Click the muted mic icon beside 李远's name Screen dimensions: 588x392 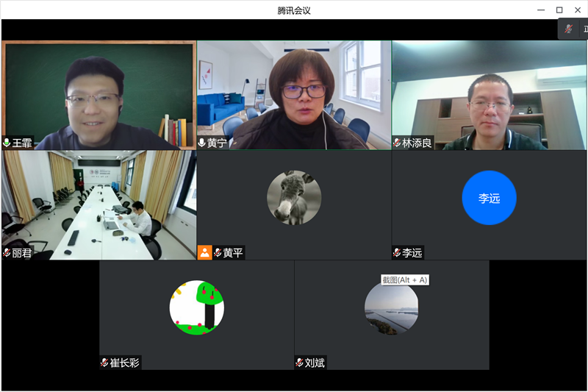point(397,252)
